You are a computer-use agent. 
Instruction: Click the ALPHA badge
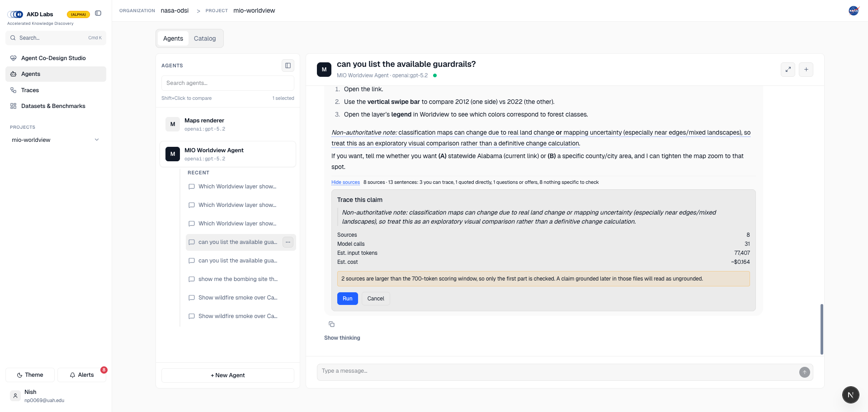tap(78, 14)
